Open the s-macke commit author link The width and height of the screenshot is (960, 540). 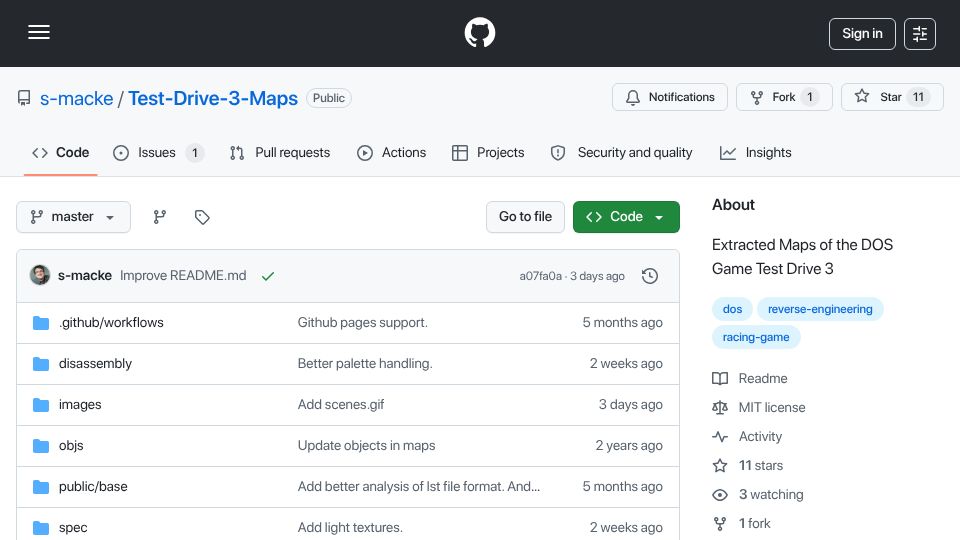point(85,276)
